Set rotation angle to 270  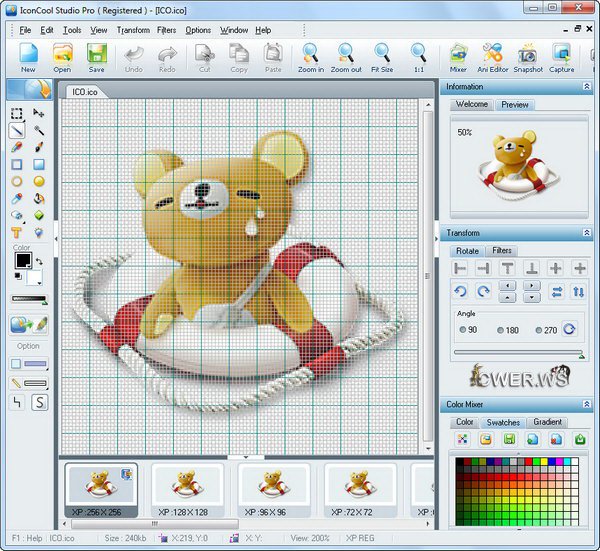pyautogui.click(x=540, y=330)
